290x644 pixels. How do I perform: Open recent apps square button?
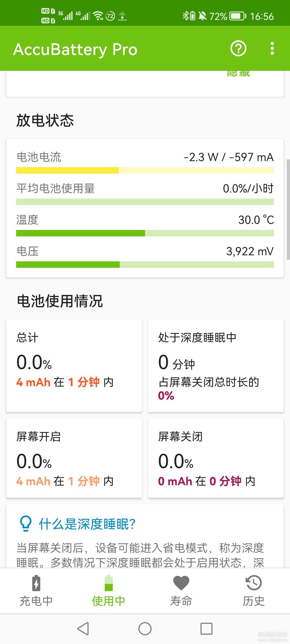206,629
